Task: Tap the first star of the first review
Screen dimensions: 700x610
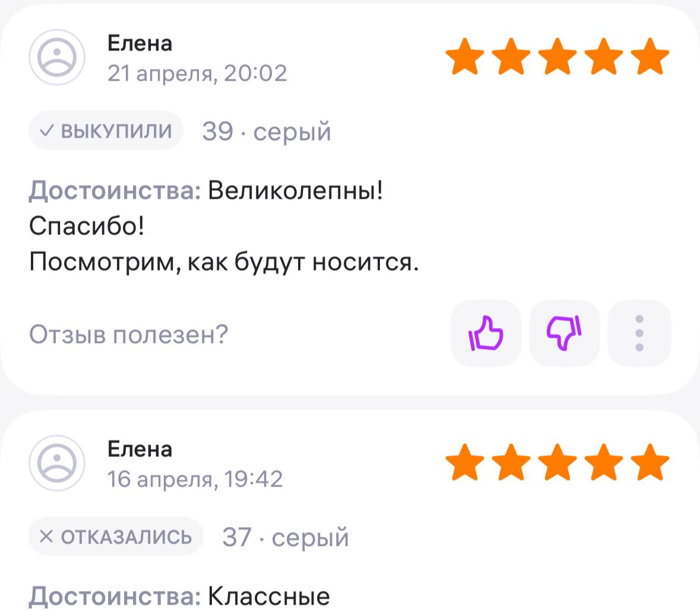Action: tap(465, 57)
